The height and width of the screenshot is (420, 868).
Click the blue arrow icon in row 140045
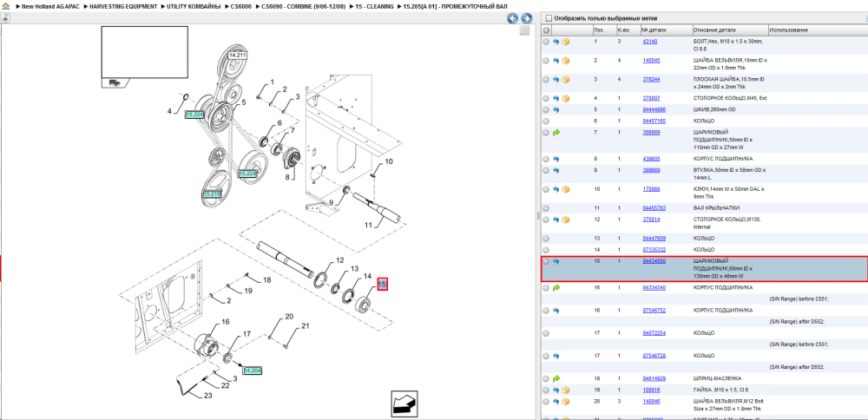(x=556, y=61)
